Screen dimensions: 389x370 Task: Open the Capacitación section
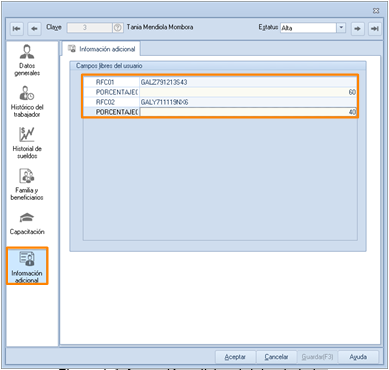click(27, 224)
